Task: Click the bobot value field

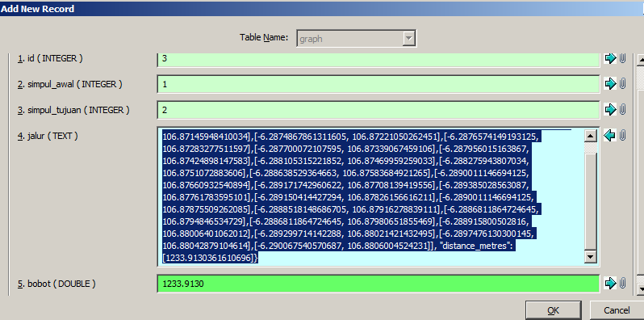Action: 378,284
